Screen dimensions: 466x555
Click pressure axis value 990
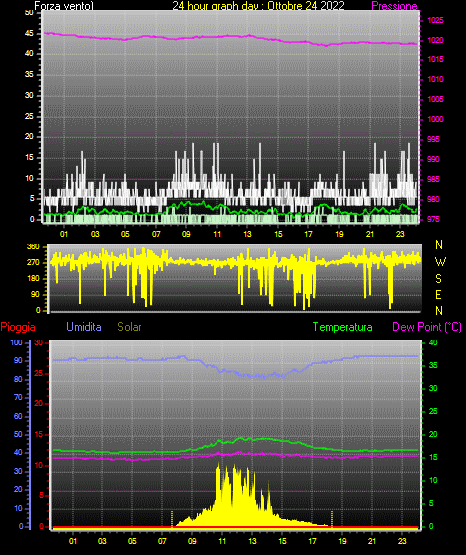coord(433,159)
